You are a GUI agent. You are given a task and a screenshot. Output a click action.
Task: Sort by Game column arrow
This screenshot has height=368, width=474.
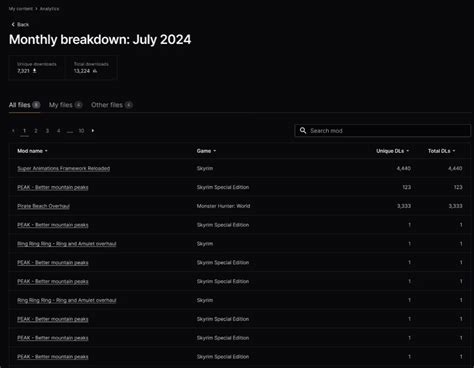[x=215, y=151]
